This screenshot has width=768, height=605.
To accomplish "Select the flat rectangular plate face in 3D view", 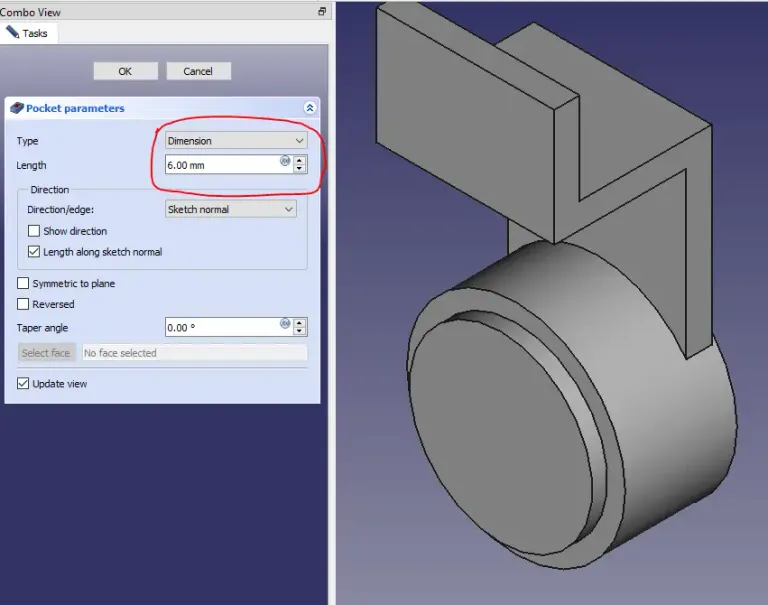I will point(465,127).
